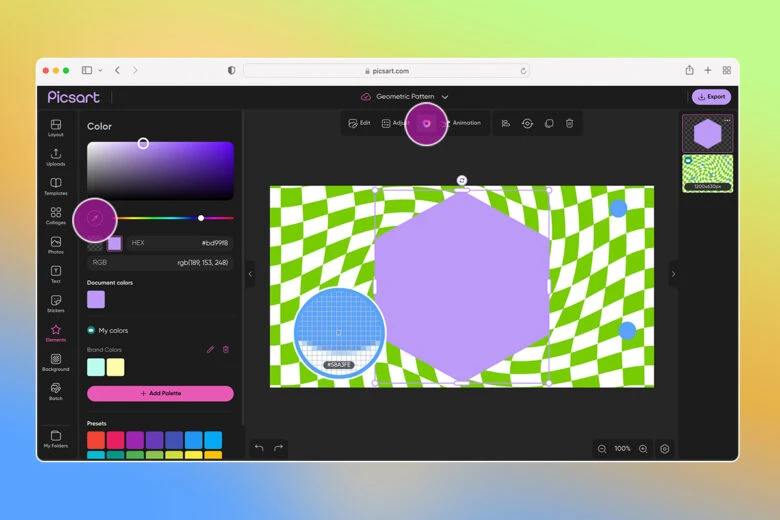Zoom in with the plus magnifier

643,449
